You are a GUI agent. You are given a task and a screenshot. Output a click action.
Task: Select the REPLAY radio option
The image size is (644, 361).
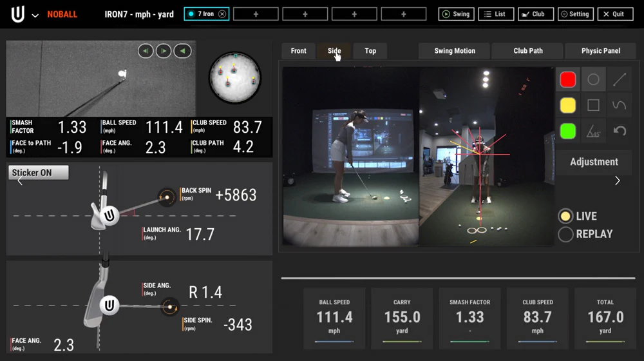coord(565,234)
